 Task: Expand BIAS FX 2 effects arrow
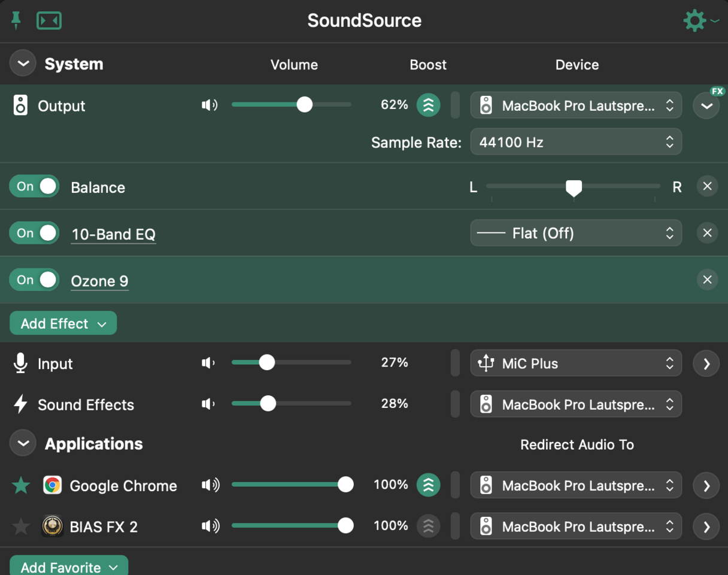(706, 526)
